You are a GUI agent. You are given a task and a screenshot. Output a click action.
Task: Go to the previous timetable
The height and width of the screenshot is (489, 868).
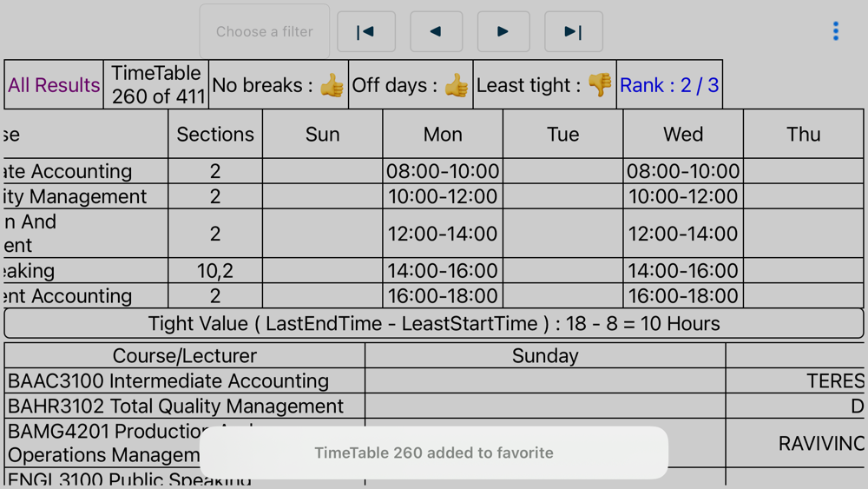pos(437,31)
